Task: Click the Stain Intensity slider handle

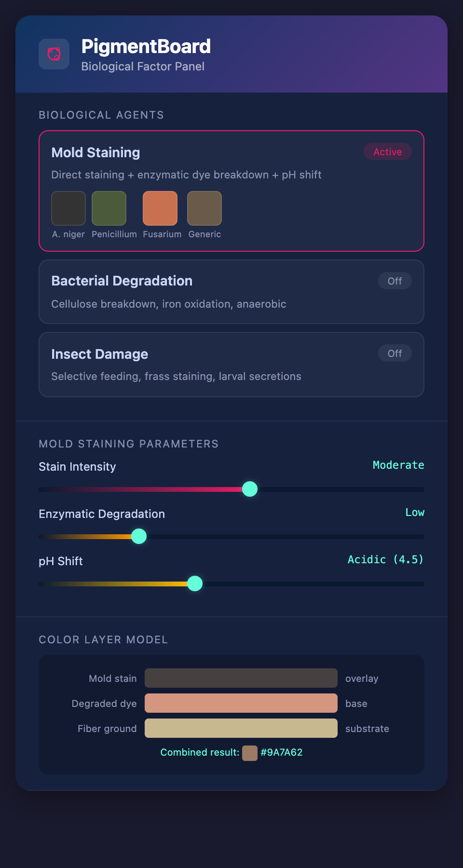Action: [250, 489]
